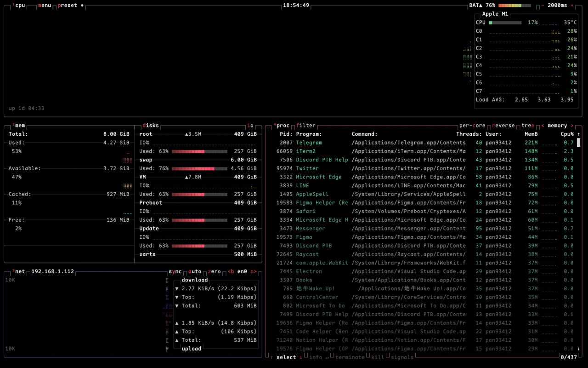588x368 pixels.
Task: Select the Figma process with pid 19573
Action: pyautogui.click(x=425, y=237)
